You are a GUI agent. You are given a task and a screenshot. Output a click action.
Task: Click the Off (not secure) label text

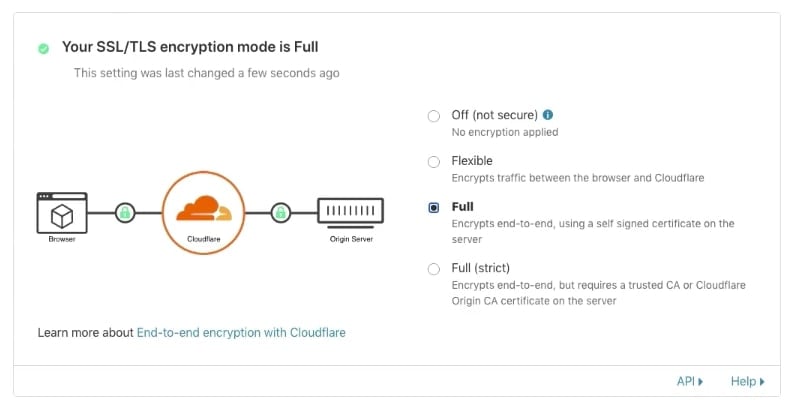click(494, 115)
